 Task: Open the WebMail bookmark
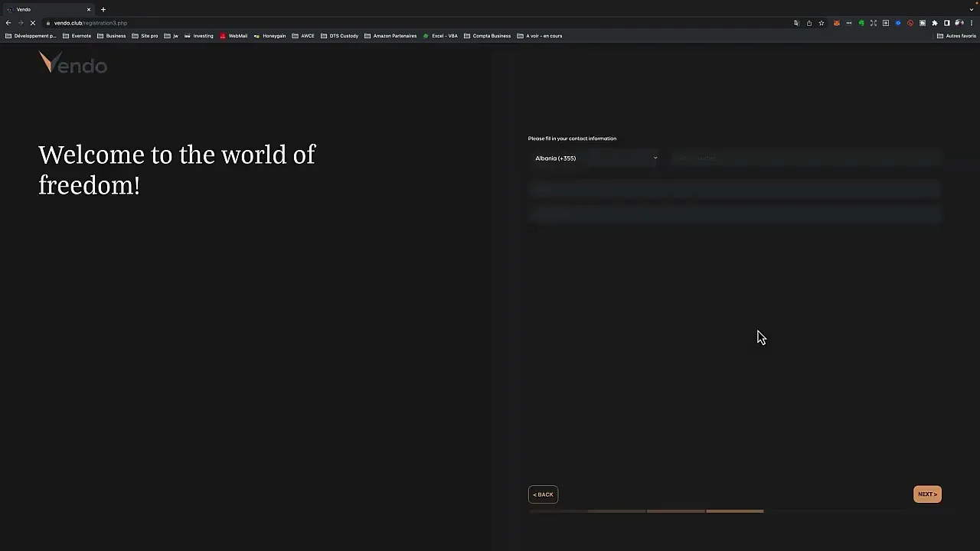click(234, 36)
